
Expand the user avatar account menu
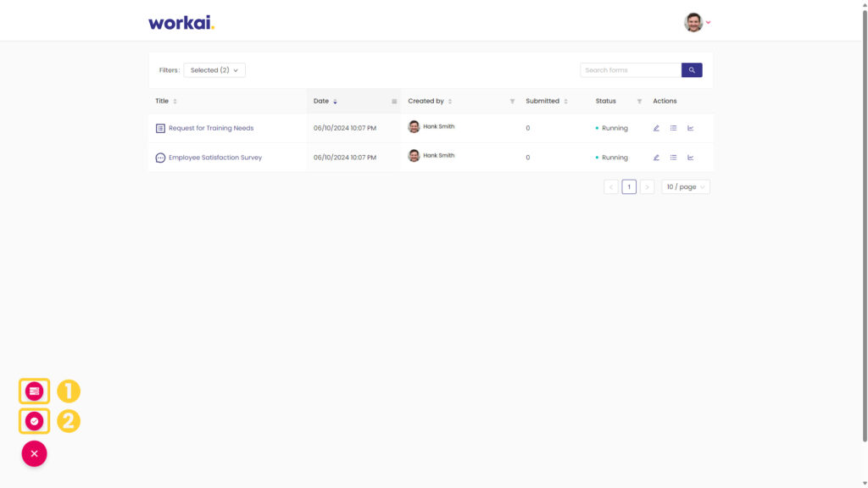[697, 22]
